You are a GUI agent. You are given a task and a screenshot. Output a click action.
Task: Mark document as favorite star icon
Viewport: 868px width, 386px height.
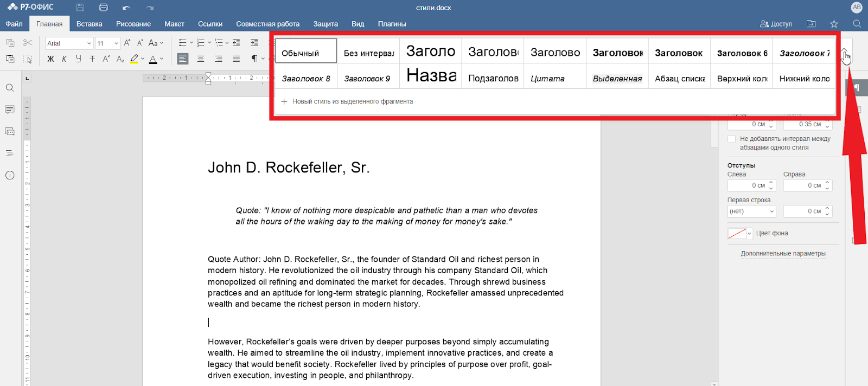point(834,24)
